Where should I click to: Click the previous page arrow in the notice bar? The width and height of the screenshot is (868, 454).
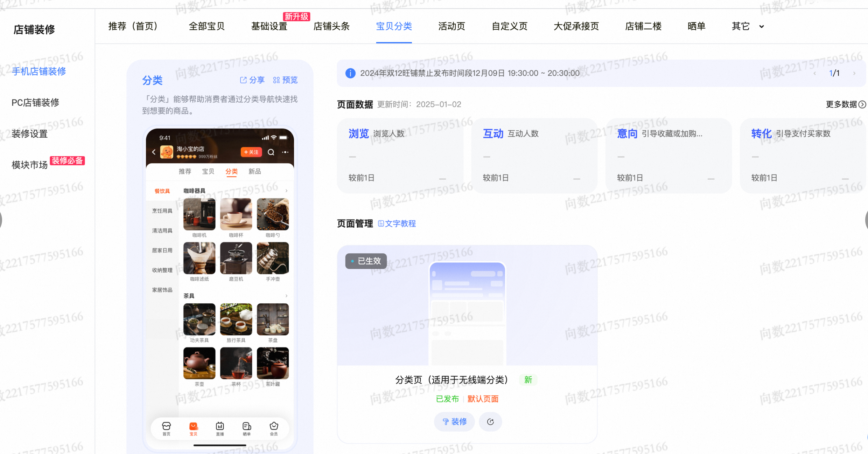pyautogui.click(x=815, y=73)
